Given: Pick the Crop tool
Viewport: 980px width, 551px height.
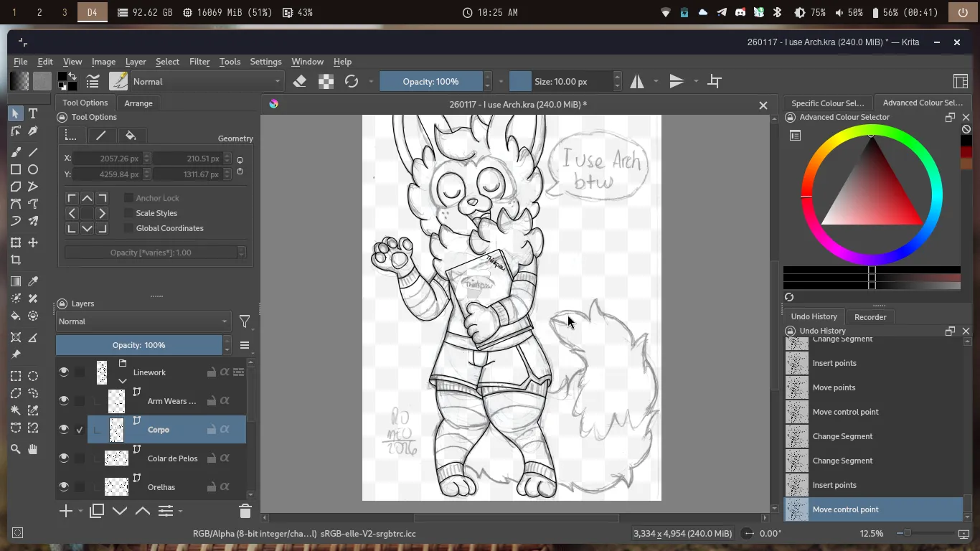Looking at the screenshot, I should pyautogui.click(x=16, y=260).
